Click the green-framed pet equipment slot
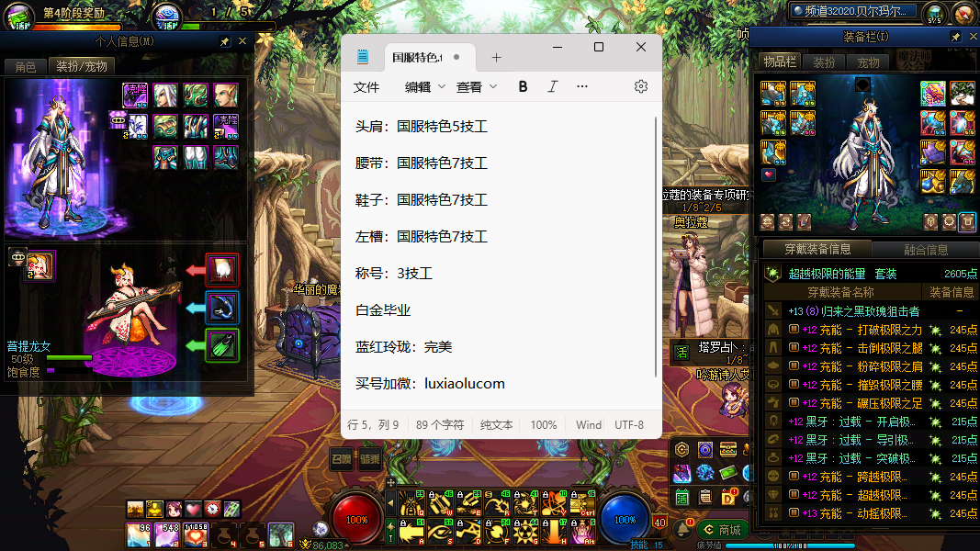 222,345
